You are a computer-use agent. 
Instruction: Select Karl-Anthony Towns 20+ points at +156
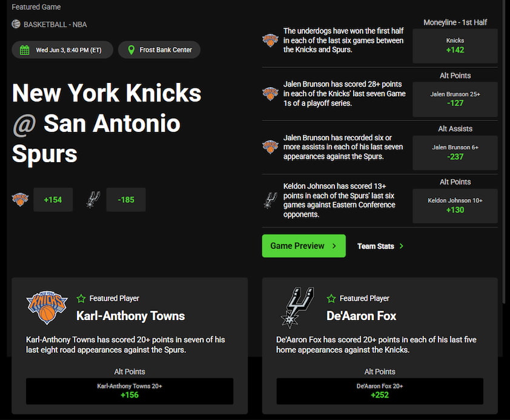130,391
